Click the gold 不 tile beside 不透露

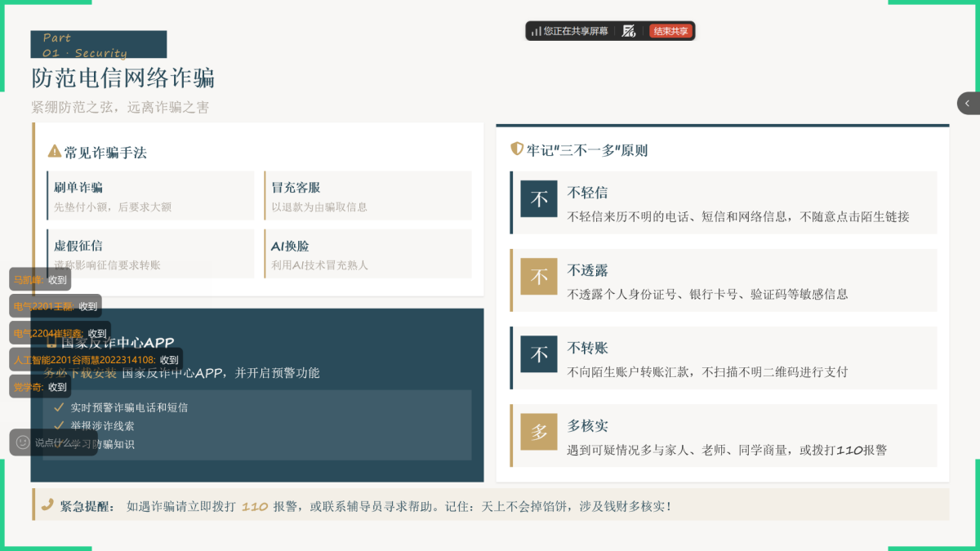pos(539,277)
